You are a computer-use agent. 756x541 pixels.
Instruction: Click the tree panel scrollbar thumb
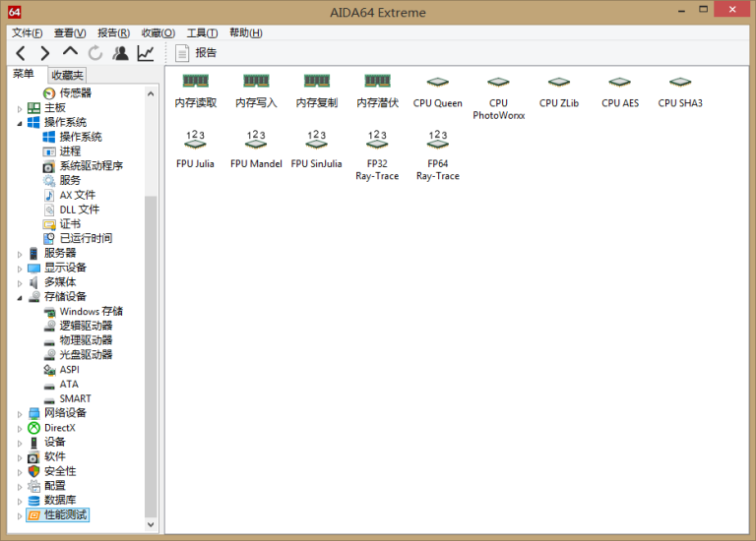(x=151, y=356)
